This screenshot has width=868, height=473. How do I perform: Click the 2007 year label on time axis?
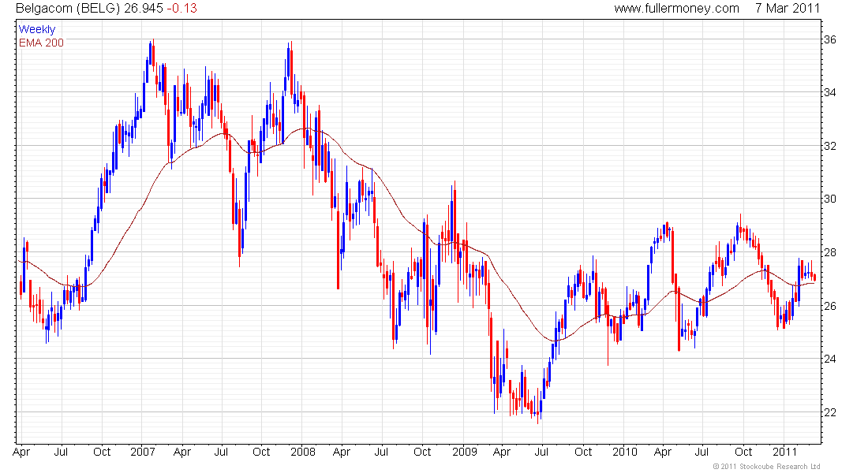pos(142,452)
